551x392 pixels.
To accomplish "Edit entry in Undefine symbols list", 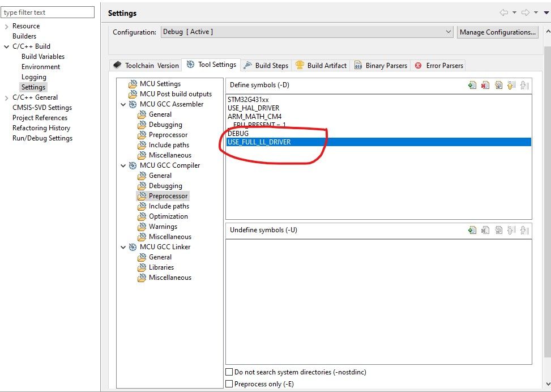I will click(x=498, y=231).
